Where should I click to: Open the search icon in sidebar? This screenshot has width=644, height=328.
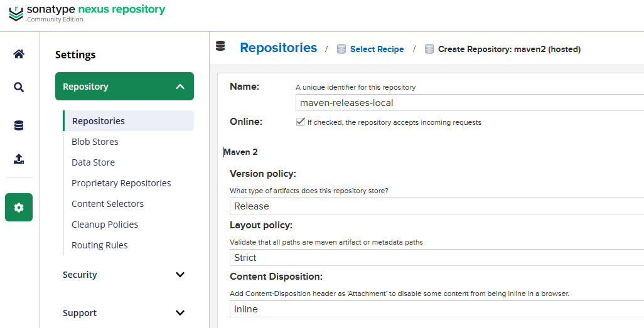[x=18, y=87]
